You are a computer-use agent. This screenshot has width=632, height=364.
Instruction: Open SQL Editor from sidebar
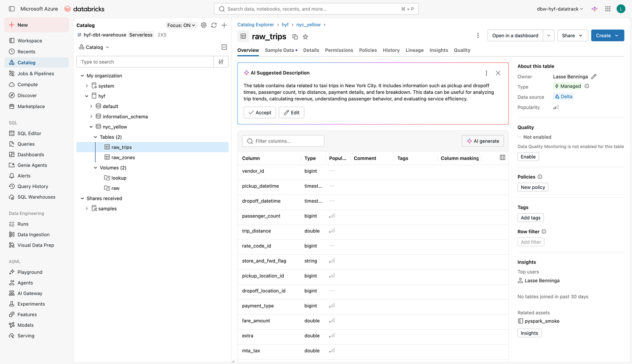coord(36,133)
